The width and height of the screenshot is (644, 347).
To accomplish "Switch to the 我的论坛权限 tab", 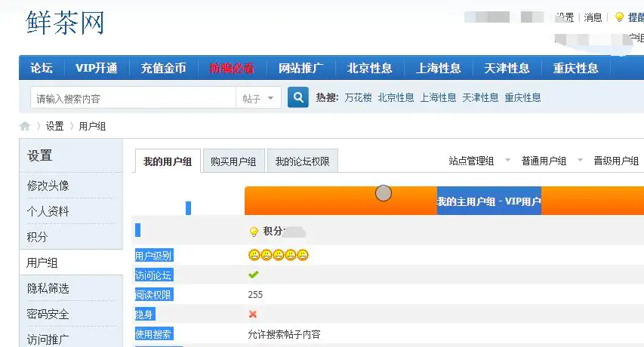I will pos(302,161).
